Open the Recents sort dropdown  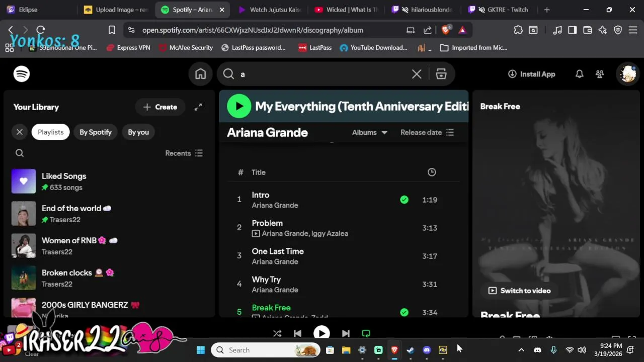184,153
